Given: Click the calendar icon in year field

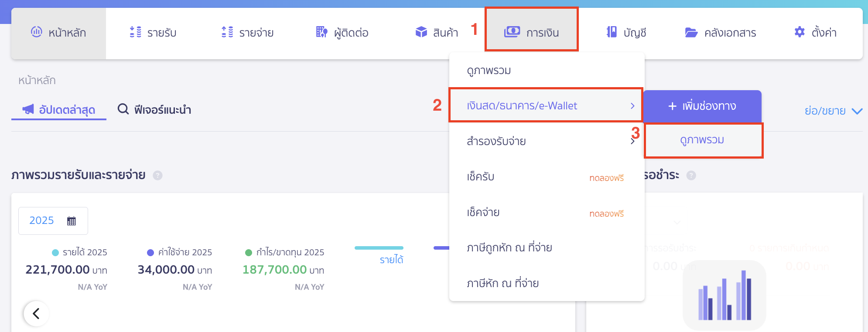Looking at the screenshot, I should [72, 221].
